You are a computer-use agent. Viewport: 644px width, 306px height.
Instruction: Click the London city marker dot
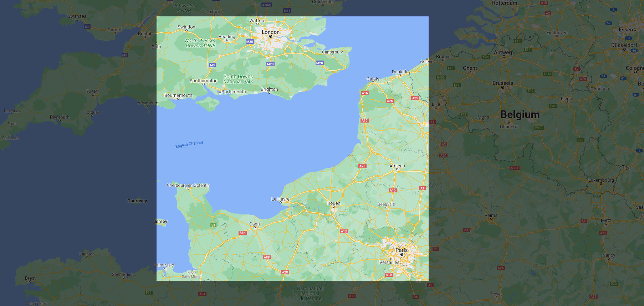click(x=271, y=36)
